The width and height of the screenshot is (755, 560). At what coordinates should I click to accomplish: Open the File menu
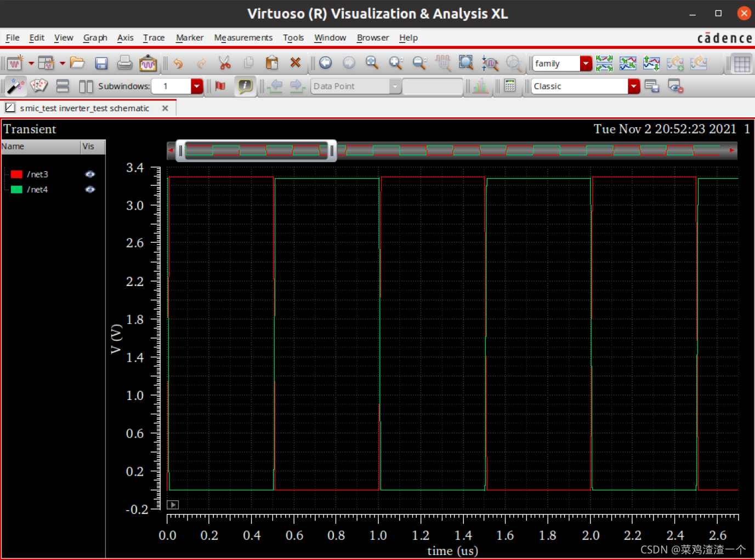12,37
